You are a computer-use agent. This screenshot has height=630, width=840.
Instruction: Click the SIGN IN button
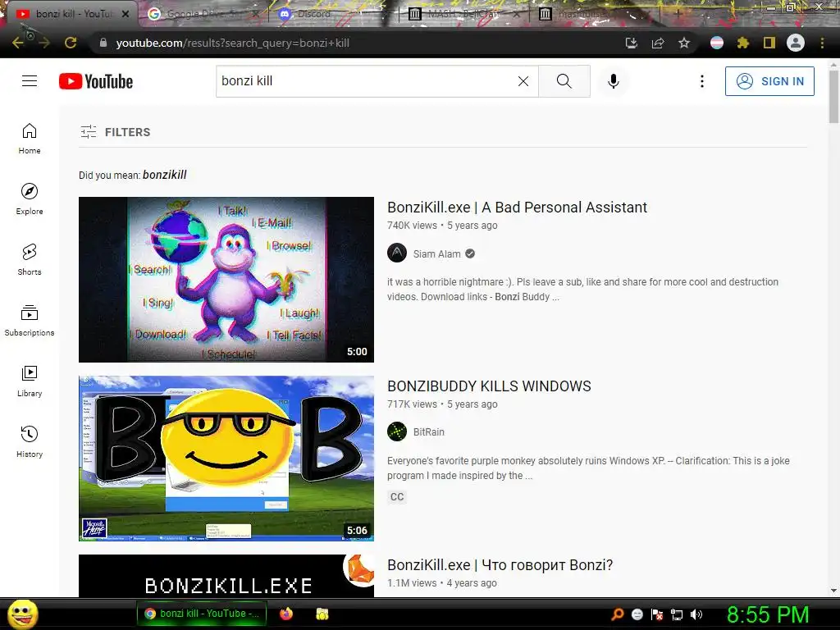coord(769,81)
